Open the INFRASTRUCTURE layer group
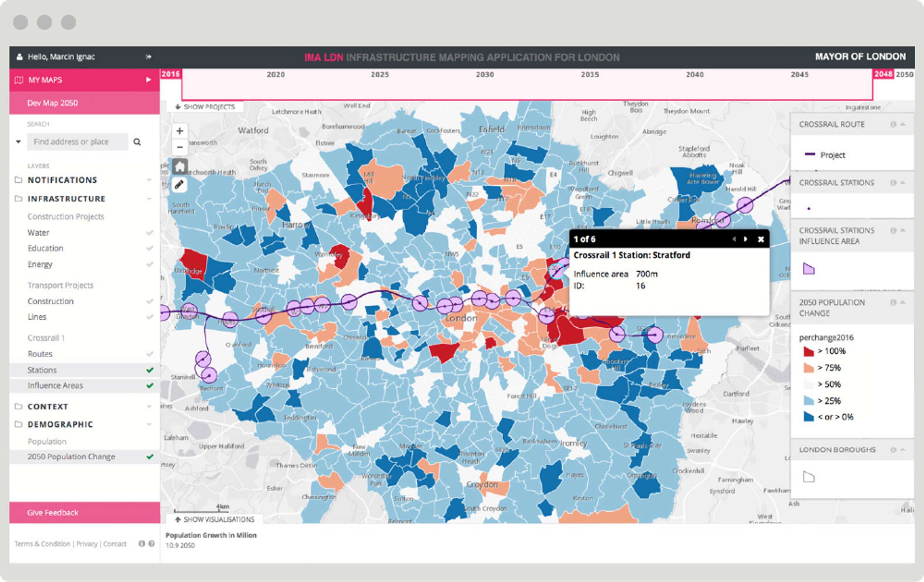The width and height of the screenshot is (924, 582). pos(67,199)
